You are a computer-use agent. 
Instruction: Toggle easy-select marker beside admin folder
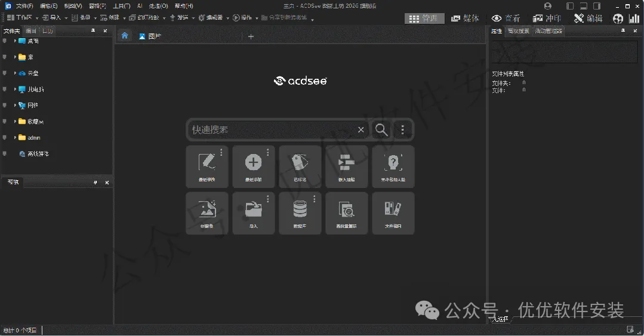click(5, 138)
